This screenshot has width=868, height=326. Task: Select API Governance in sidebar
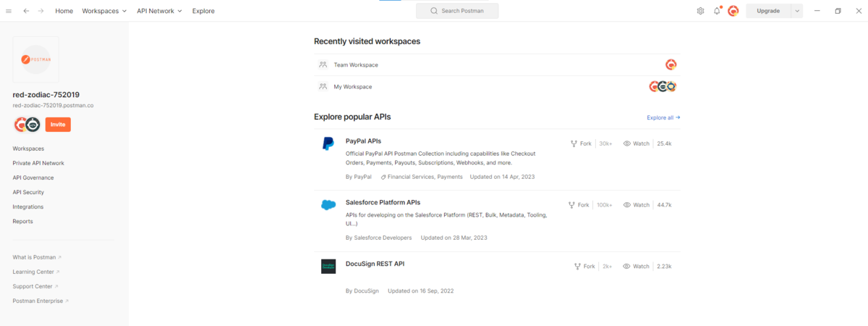[33, 177]
